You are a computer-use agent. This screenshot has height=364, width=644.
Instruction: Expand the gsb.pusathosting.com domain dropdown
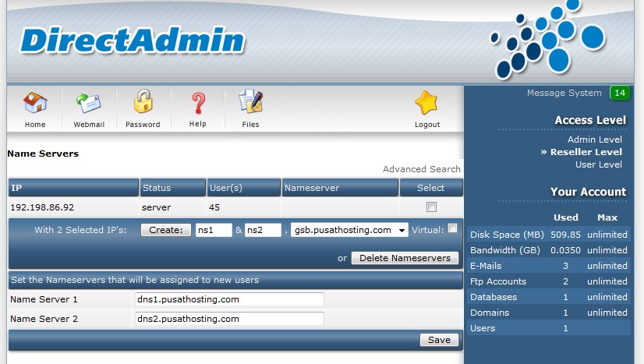coord(349,230)
